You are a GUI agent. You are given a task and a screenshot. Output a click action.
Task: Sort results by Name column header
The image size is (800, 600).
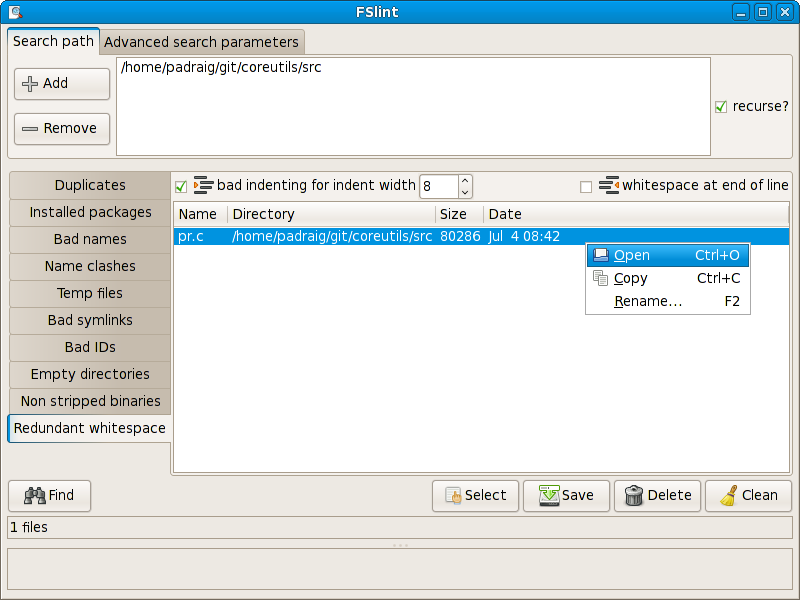click(200, 214)
